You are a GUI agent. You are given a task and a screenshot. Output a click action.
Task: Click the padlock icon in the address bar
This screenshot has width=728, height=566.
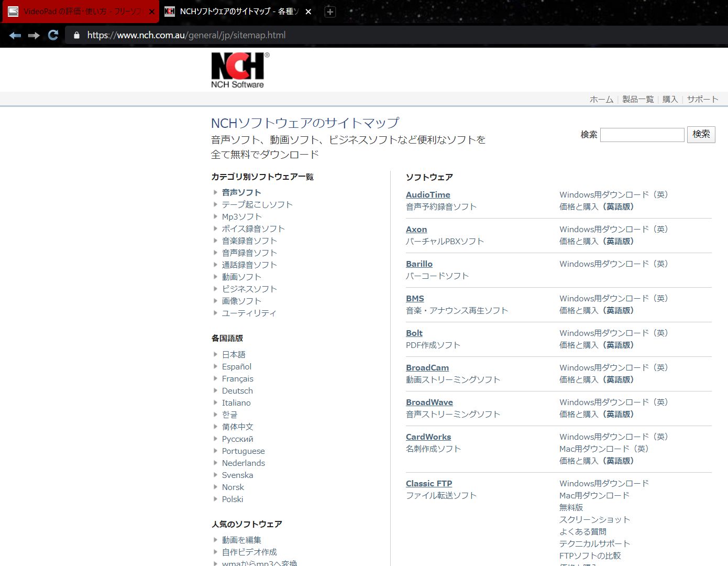click(76, 35)
